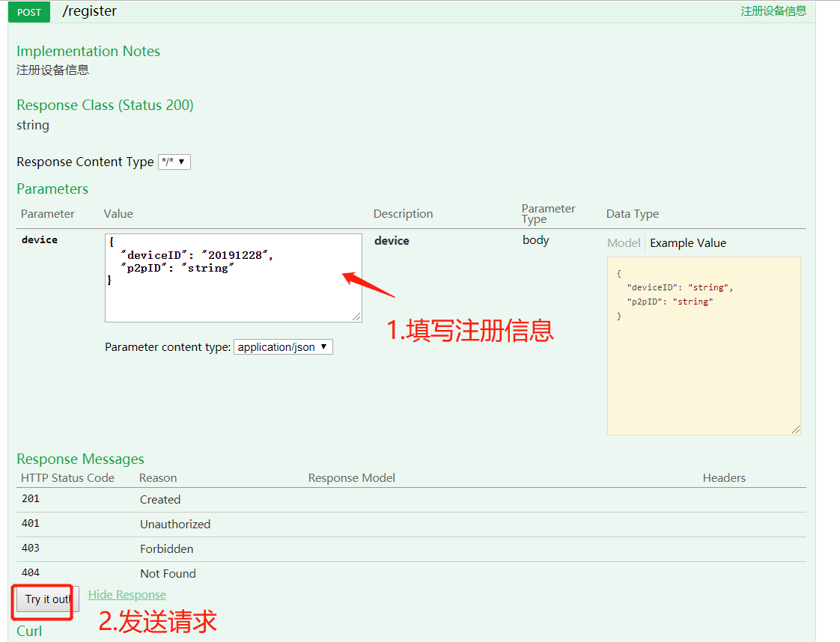Click the resize grip of the device textarea

(x=357, y=317)
